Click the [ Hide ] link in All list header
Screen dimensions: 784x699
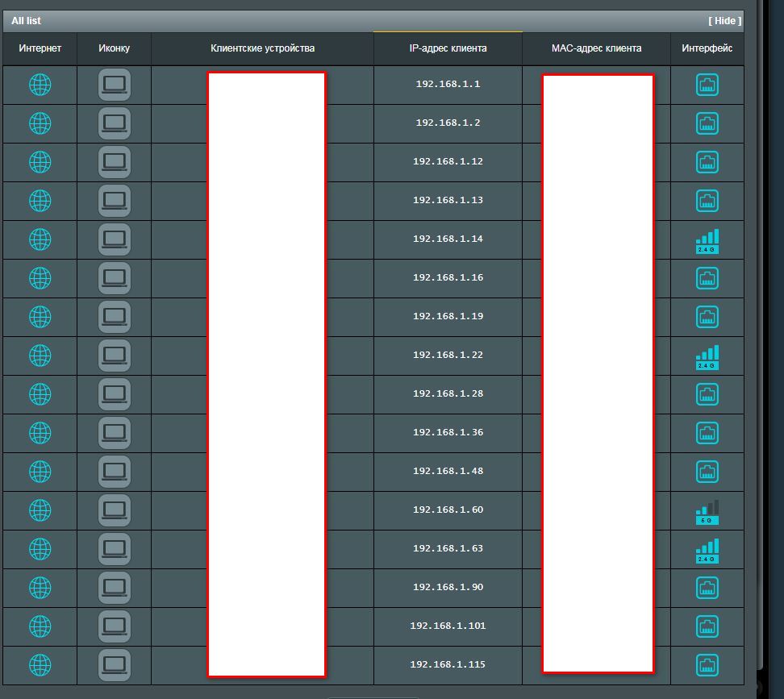click(x=723, y=21)
